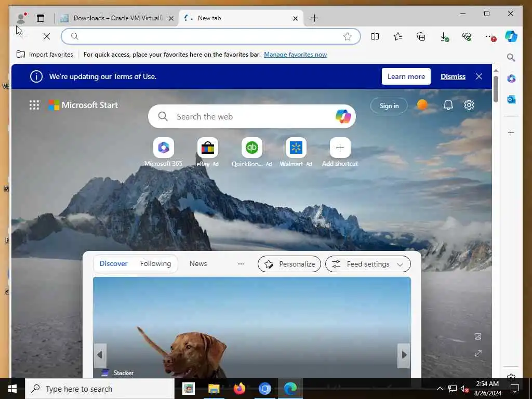Open notifications bell on Microsoft Start
The width and height of the screenshot is (532, 399).
(x=448, y=105)
